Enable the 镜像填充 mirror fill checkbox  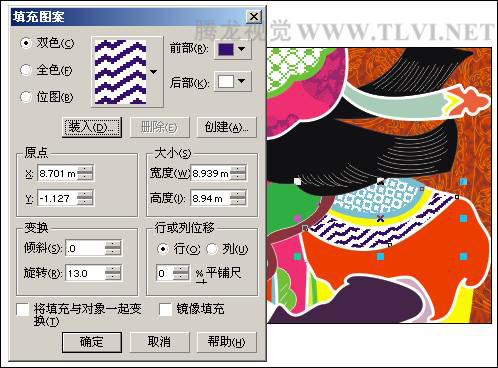(165, 309)
